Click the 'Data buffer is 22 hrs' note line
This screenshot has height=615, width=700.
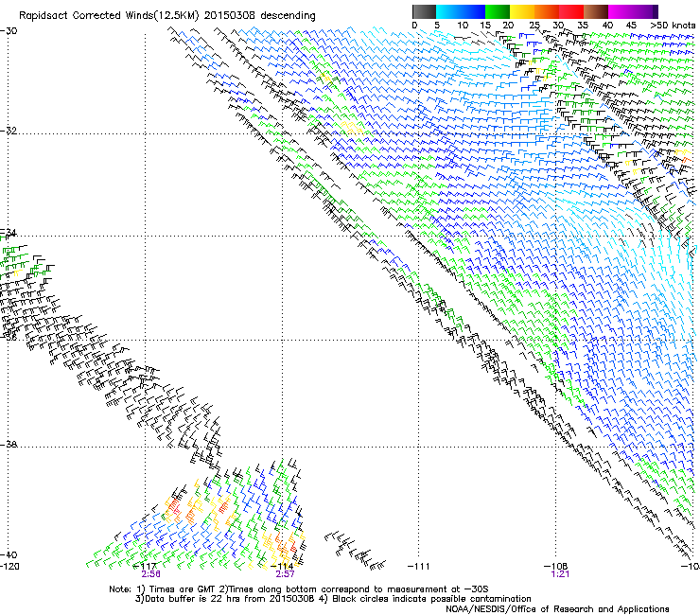(x=333, y=599)
